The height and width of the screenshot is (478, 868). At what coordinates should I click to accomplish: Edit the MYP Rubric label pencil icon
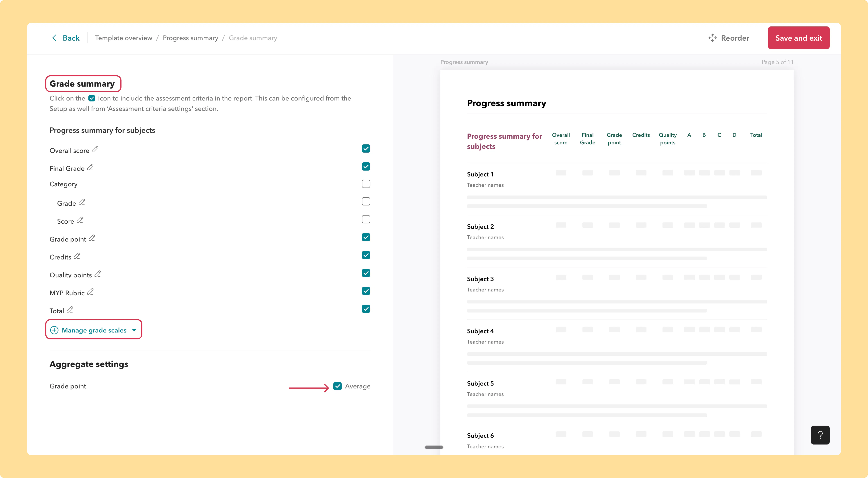click(90, 292)
